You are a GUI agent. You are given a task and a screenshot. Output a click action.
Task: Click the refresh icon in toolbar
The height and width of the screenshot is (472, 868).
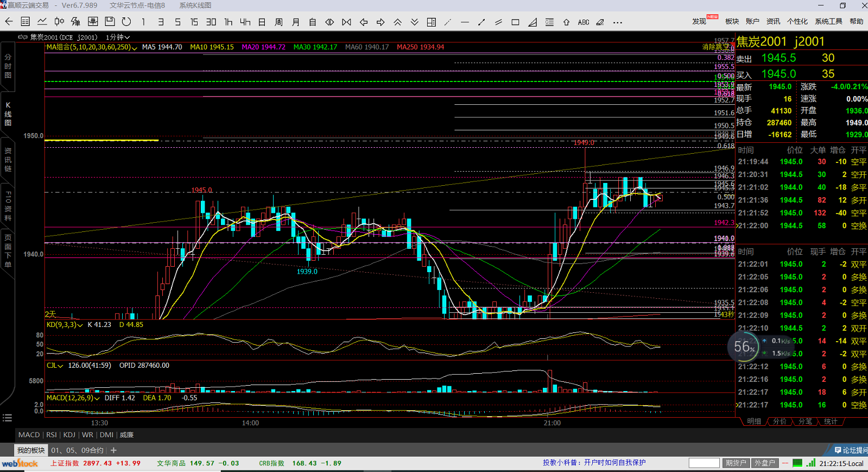point(126,22)
